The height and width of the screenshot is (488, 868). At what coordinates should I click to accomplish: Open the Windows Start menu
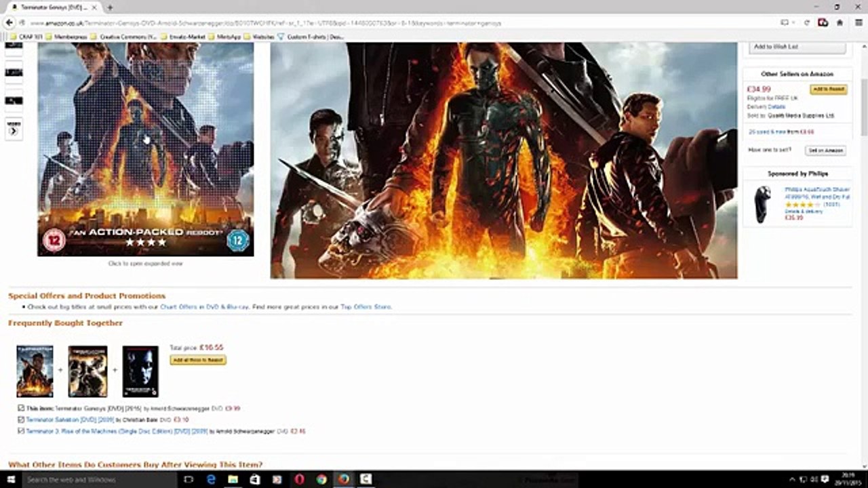(x=9, y=479)
